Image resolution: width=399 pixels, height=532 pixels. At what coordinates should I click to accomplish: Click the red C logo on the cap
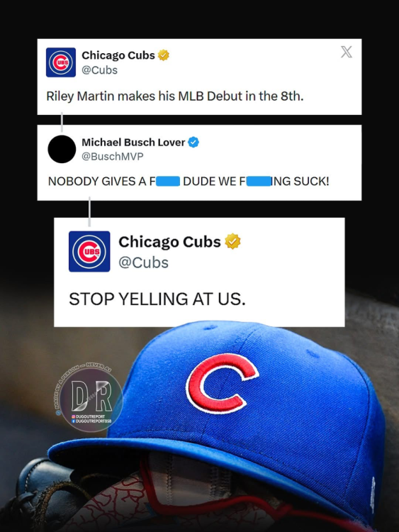(x=222, y=383)
